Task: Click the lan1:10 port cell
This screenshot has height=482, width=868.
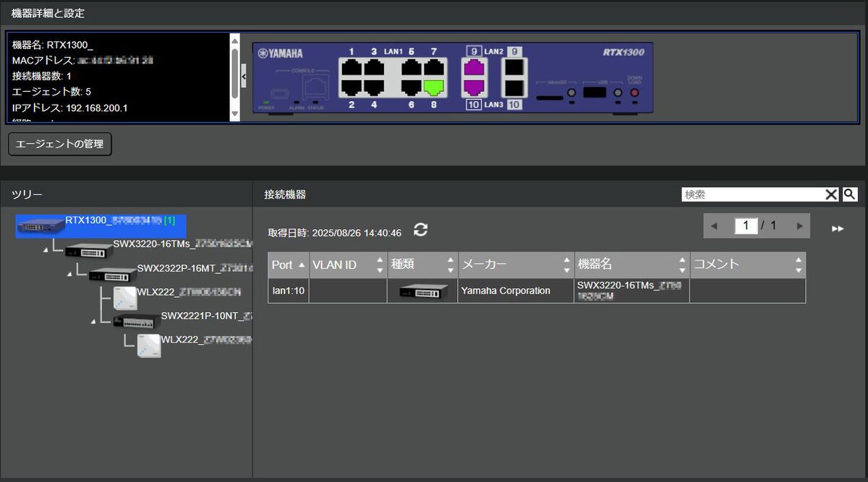Action: click(x=289, y=291)
